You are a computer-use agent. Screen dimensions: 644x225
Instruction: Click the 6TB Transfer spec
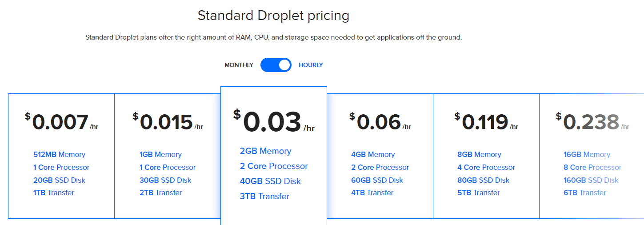pos(585,193)
